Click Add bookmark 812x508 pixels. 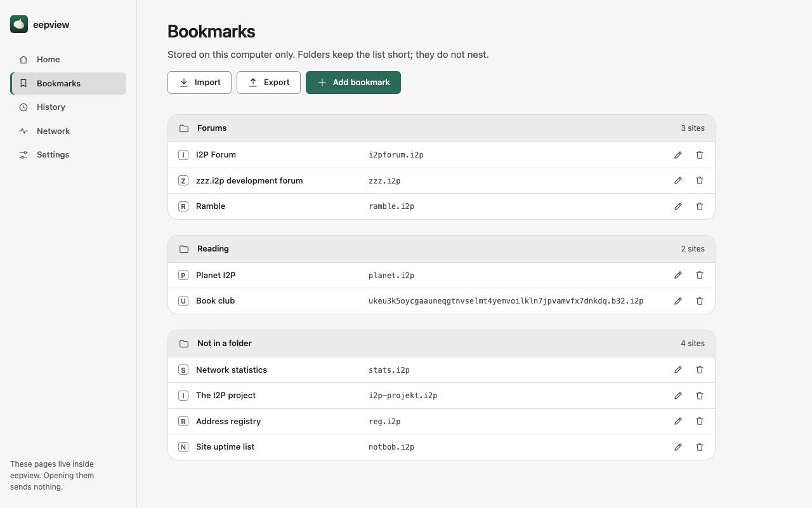(x=353, y=83)
